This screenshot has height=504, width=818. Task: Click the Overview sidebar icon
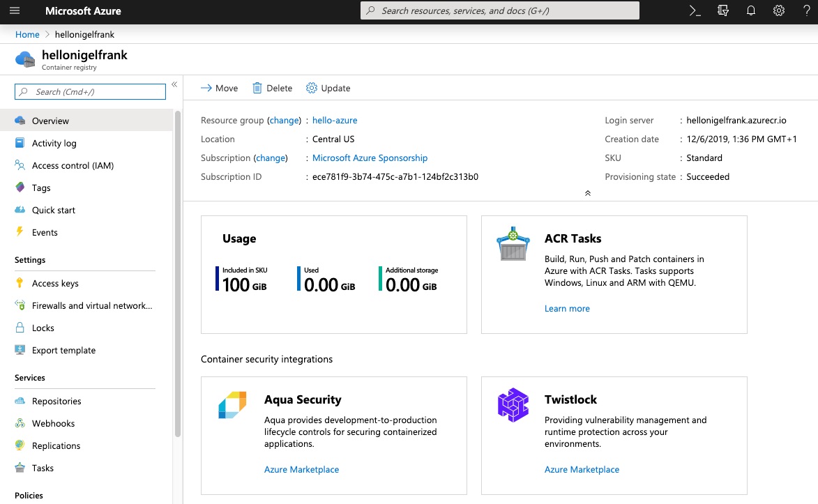20,121
